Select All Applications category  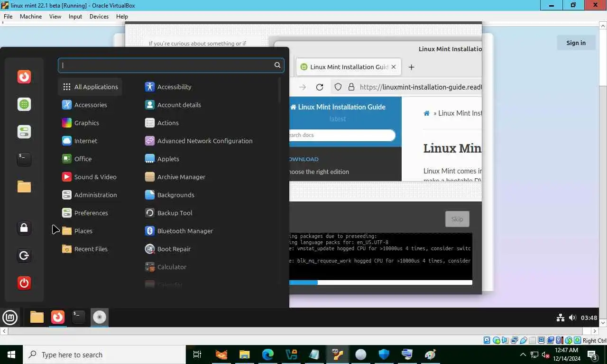click(x=90, y=87)
